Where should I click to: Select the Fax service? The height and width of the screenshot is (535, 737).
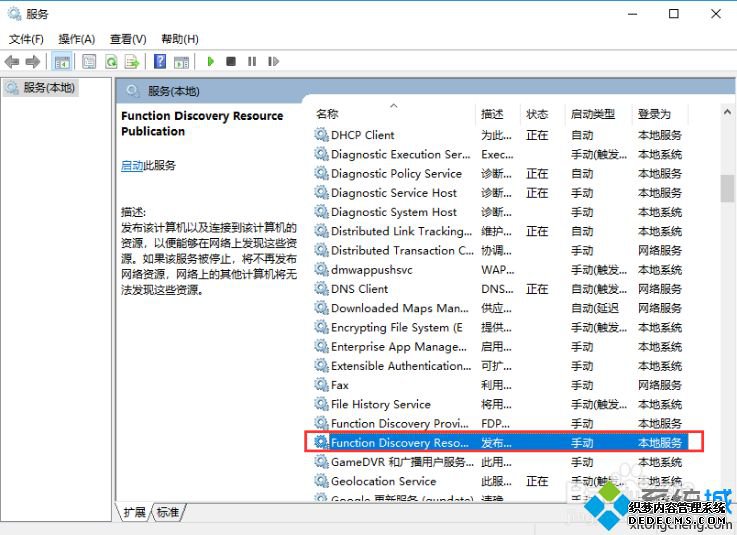click(500, 386)
